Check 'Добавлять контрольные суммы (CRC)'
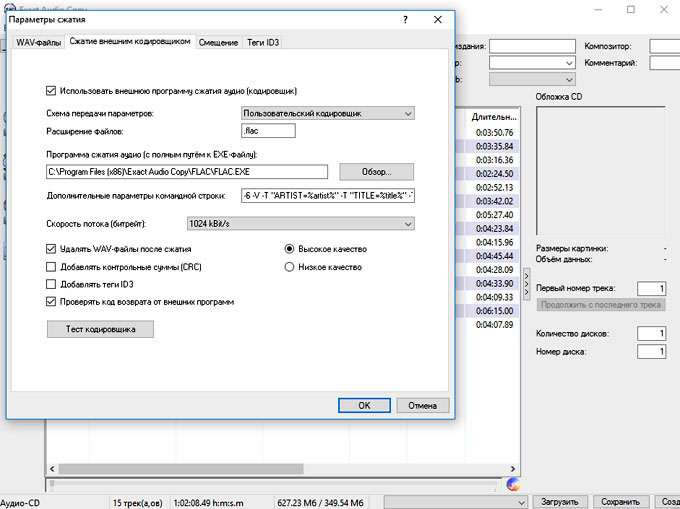The height and width of the screenshot is (509, 680). pos(52,266)
